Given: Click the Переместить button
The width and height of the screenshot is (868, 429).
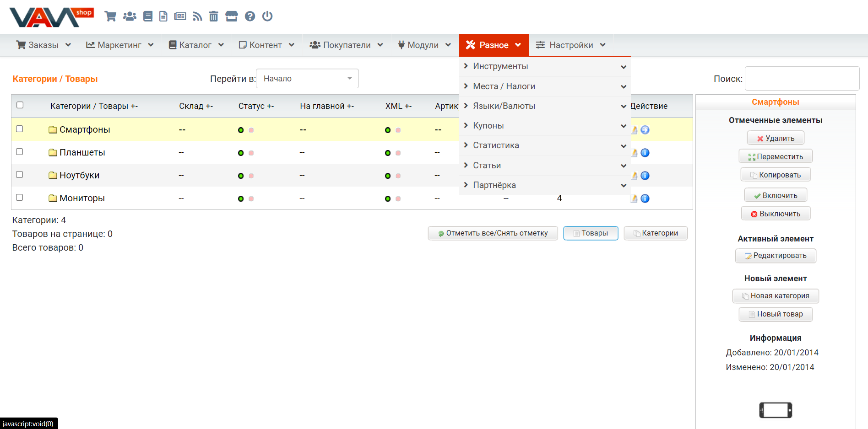Looking at the screenshot, I should (776, 156).
